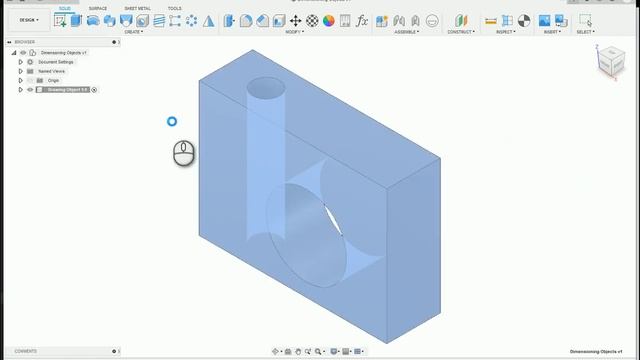Image resolution: width=640 pixels, height=360 pixels.
Task: Select the Circular Pattern tool
Action: click(191, 20)
